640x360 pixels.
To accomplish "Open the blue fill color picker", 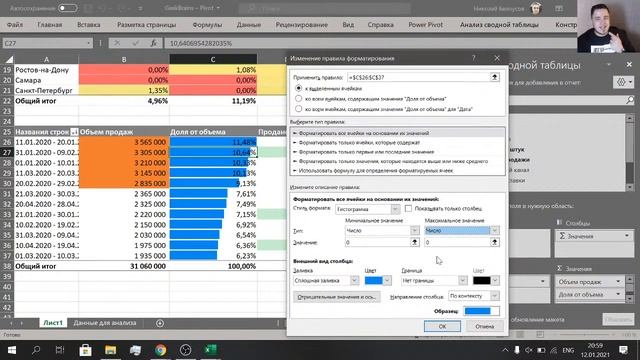I will (387, 280).
